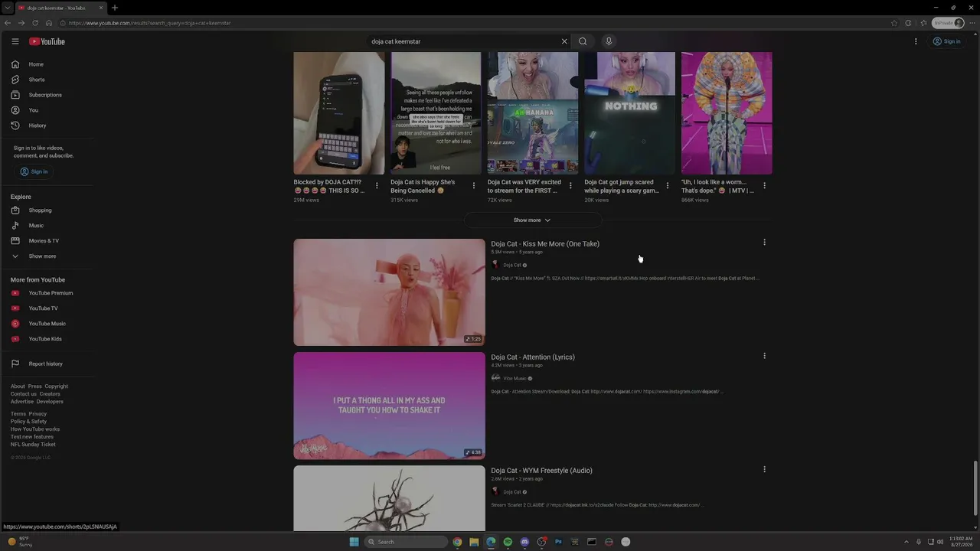This screenshot has width=980, height=551.
Task: Click the Windows Start button
Action: coord(354,542)
